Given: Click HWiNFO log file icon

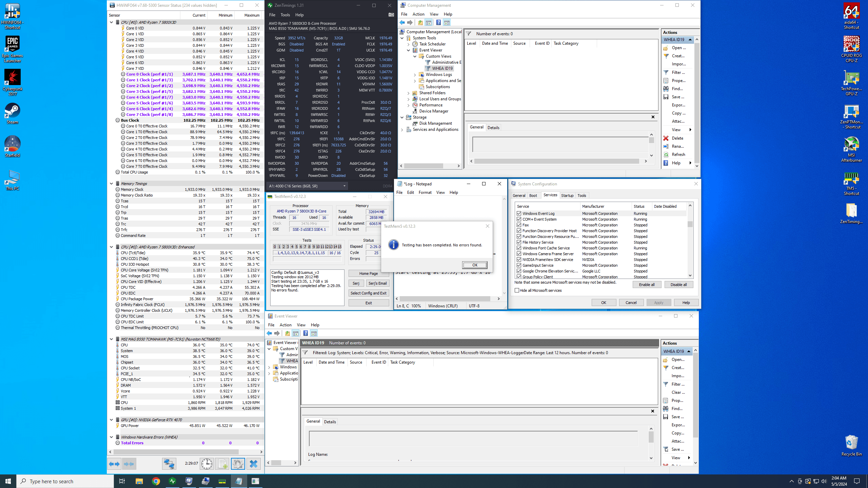Looking at the screenshot, I should click(222, 464).
